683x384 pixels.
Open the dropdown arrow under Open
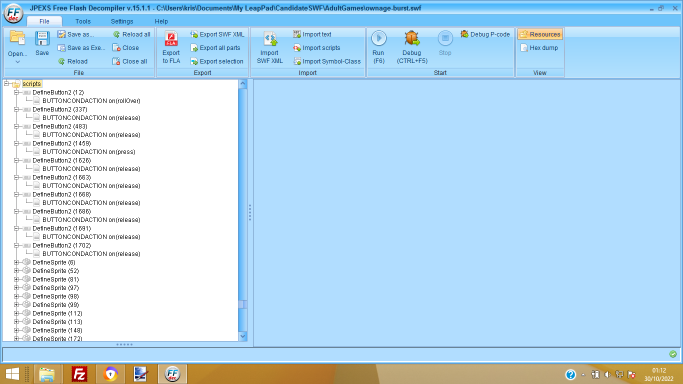(x=17, y=62)
